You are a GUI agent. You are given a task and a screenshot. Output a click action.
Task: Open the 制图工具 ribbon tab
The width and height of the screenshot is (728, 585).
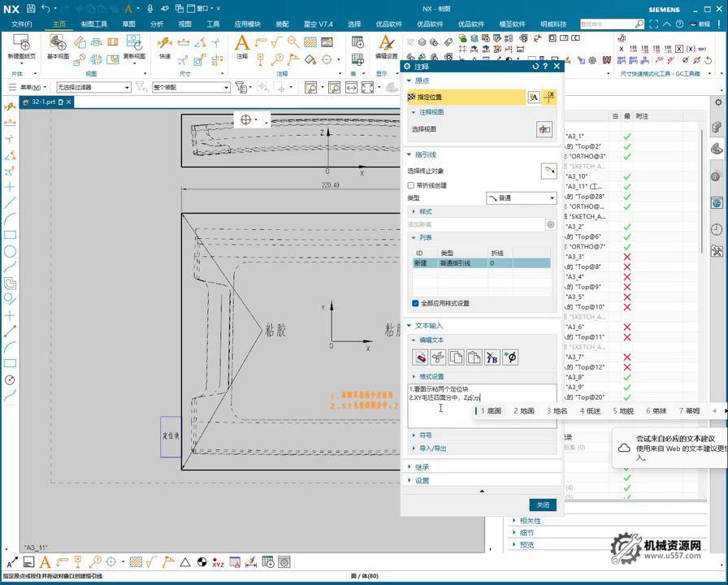click(x=94, y=24)
